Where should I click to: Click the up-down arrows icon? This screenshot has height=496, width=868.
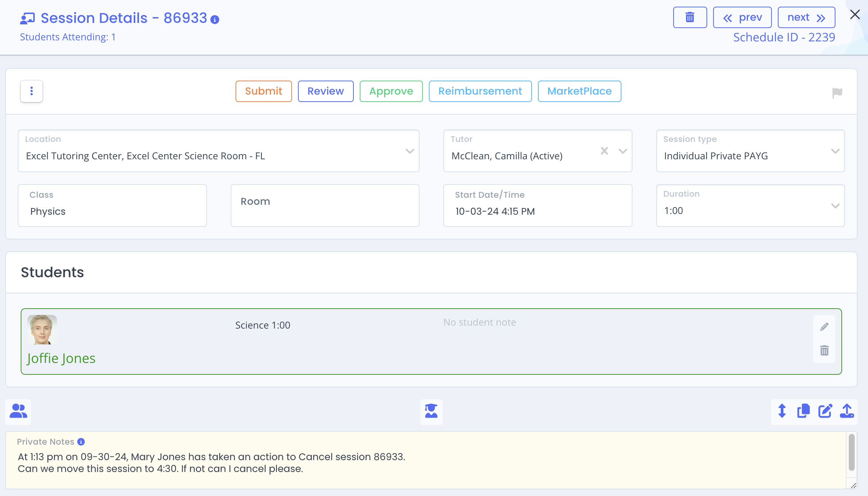(x=782, y=411)
